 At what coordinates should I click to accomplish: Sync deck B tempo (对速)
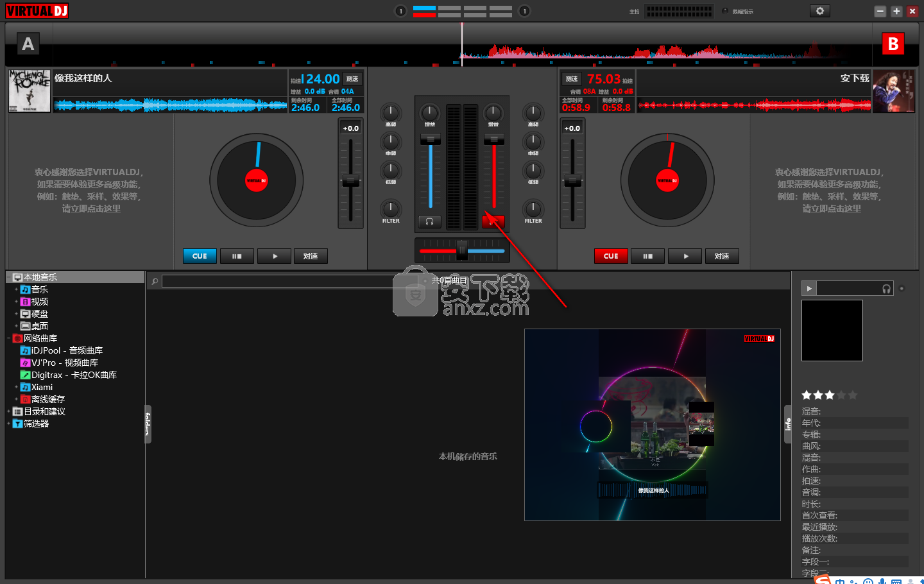[x=722, y=256]
